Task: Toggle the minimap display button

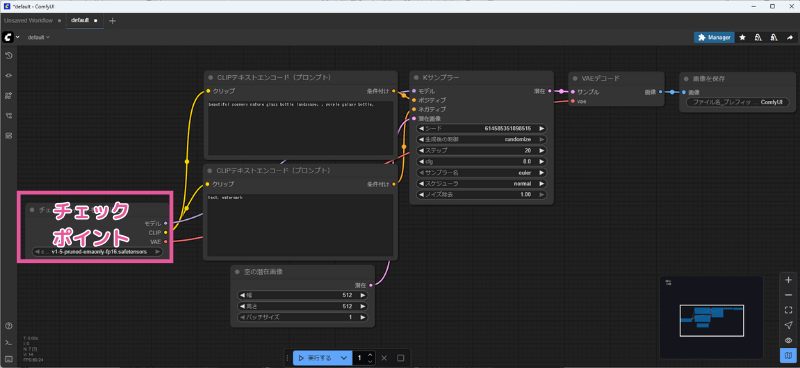Action: 788,355
